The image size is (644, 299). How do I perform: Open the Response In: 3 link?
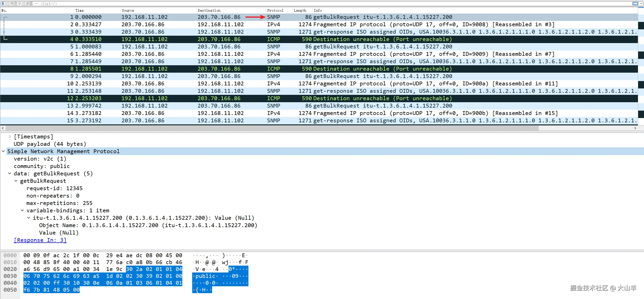pyautogui.click(x=40, y=240)
